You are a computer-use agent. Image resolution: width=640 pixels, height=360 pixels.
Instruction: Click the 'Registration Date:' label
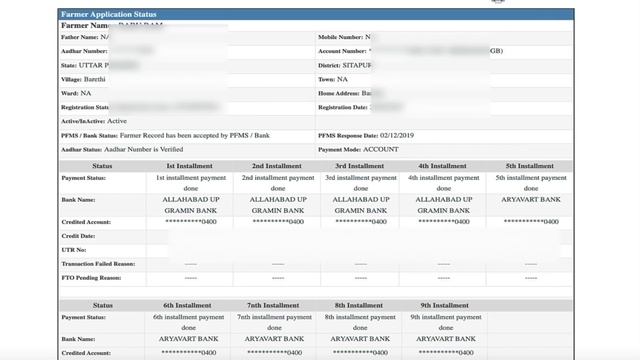point(342,107)
